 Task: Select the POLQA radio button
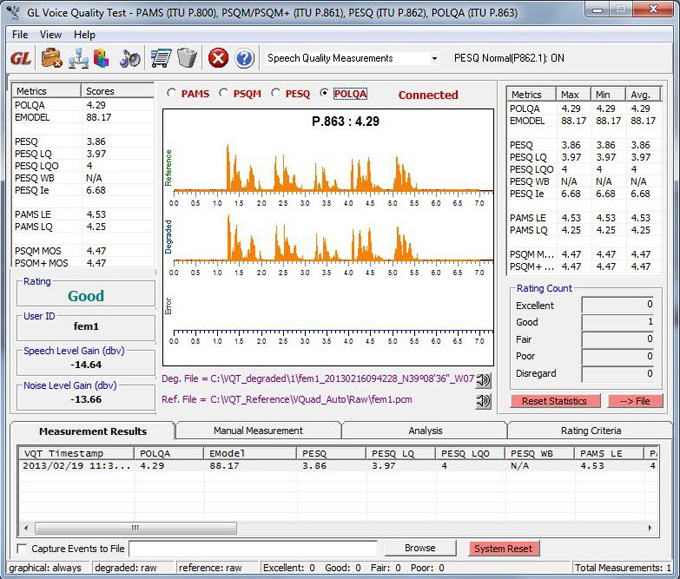(x=324, y=93)
